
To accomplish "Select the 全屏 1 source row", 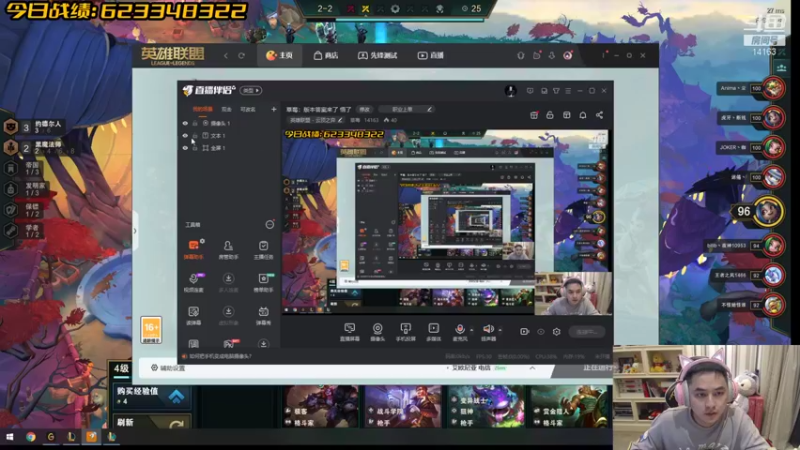I will [x=230, y=147].
